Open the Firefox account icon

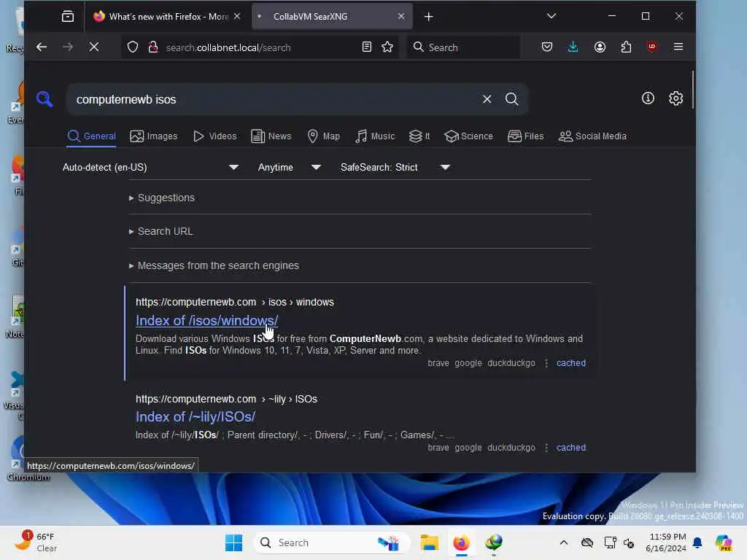600,47
